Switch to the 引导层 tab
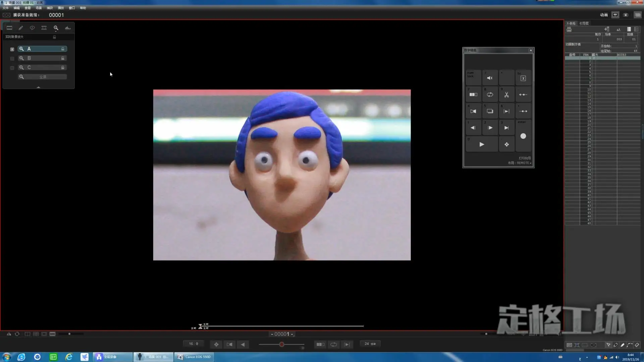 click(584, 23)
